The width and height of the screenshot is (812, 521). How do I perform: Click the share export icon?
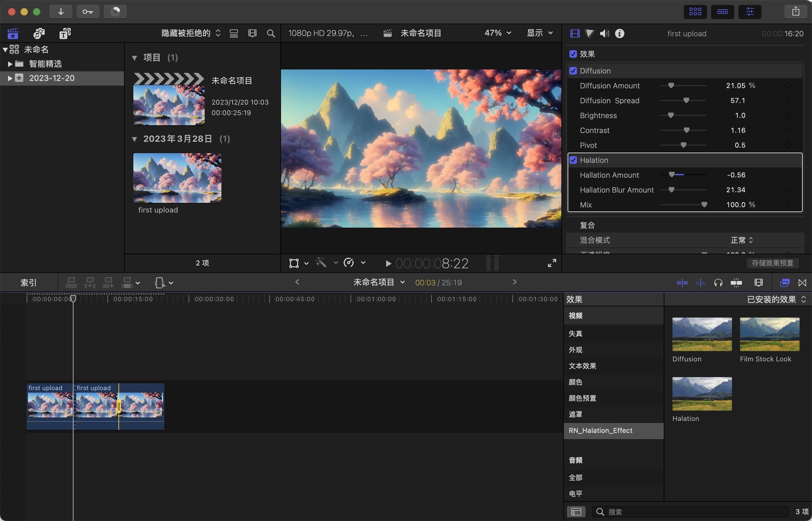coord(796,11)
